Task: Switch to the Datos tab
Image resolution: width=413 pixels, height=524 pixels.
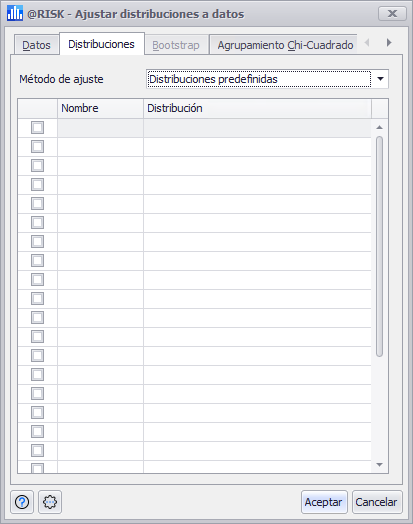Action: tap(36, 45)
